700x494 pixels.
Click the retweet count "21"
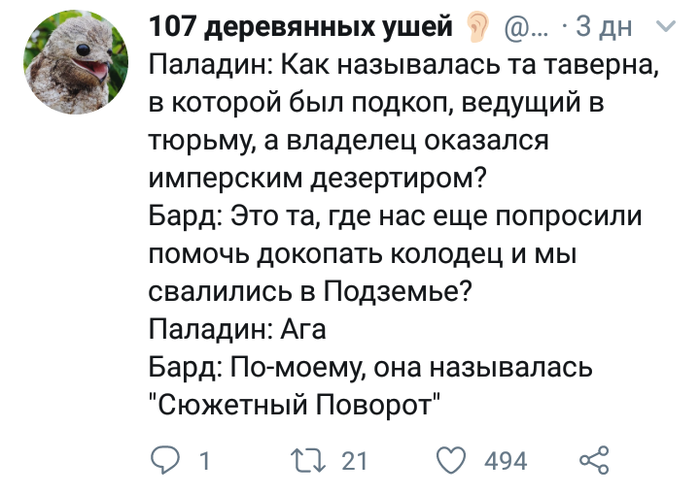(x=354, y=462)
